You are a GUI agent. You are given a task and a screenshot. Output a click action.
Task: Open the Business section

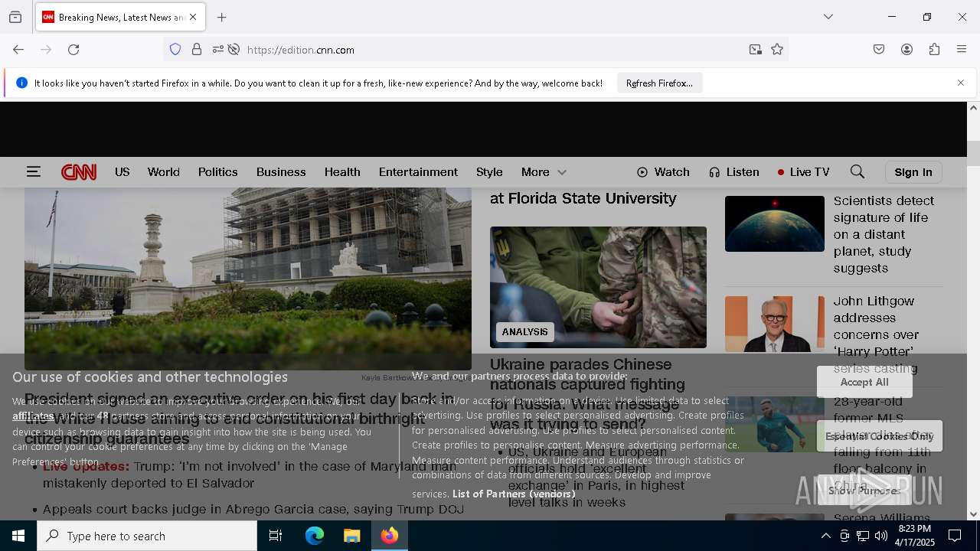pos(281,172)
